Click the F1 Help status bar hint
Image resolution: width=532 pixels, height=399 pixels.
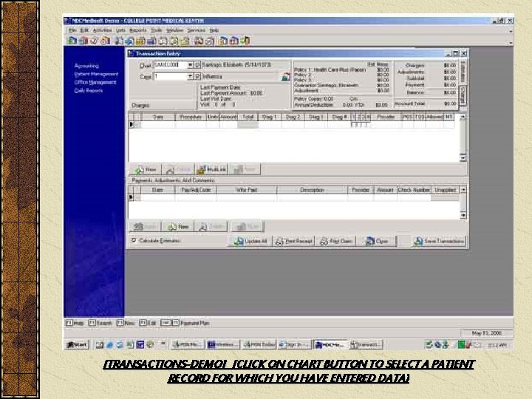75,323
